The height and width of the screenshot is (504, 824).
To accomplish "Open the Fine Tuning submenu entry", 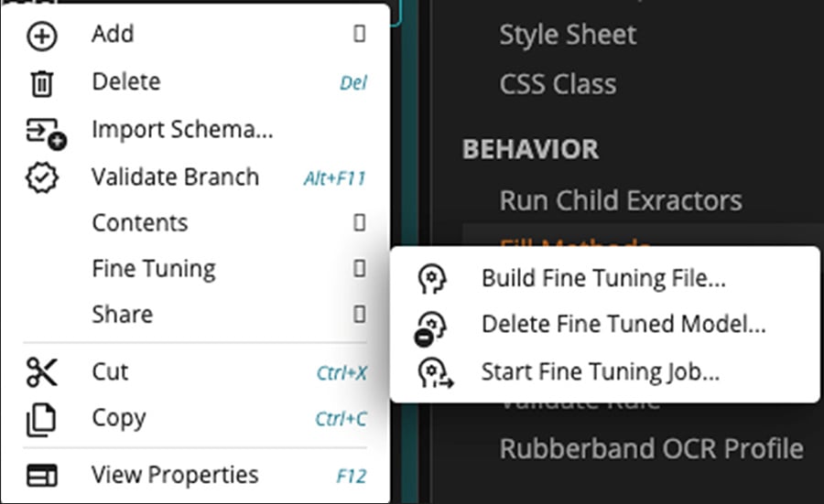I will pyautogui.click(x=154, y=269).
